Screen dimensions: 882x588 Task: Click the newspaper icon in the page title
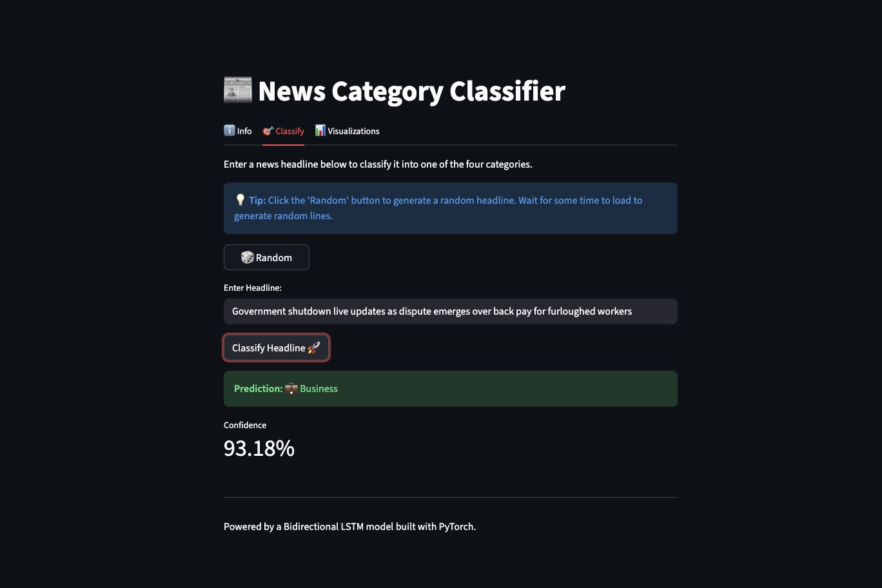point(238,89)
